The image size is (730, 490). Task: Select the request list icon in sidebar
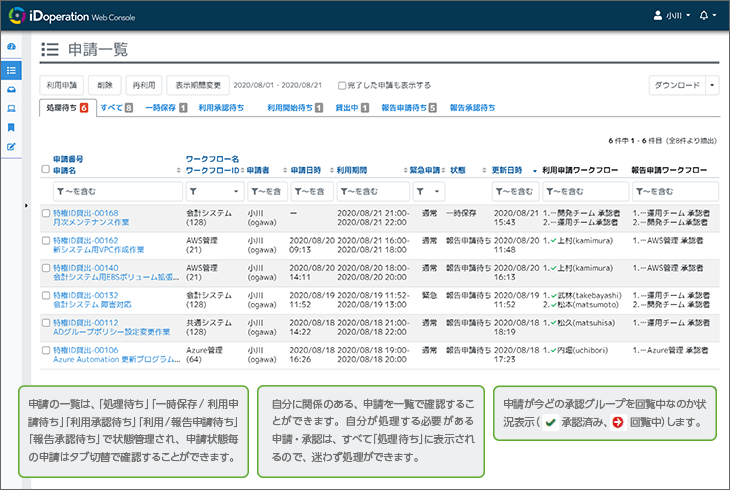(x=11, y=69)
